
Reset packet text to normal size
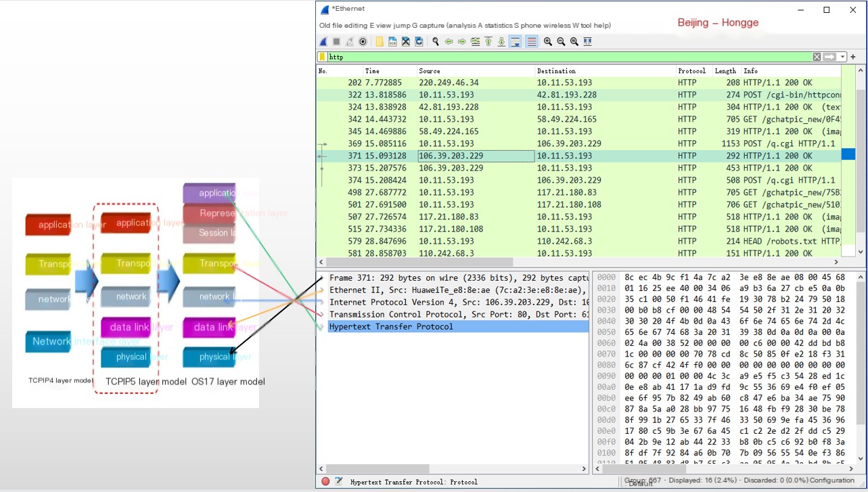pos(574,42)
